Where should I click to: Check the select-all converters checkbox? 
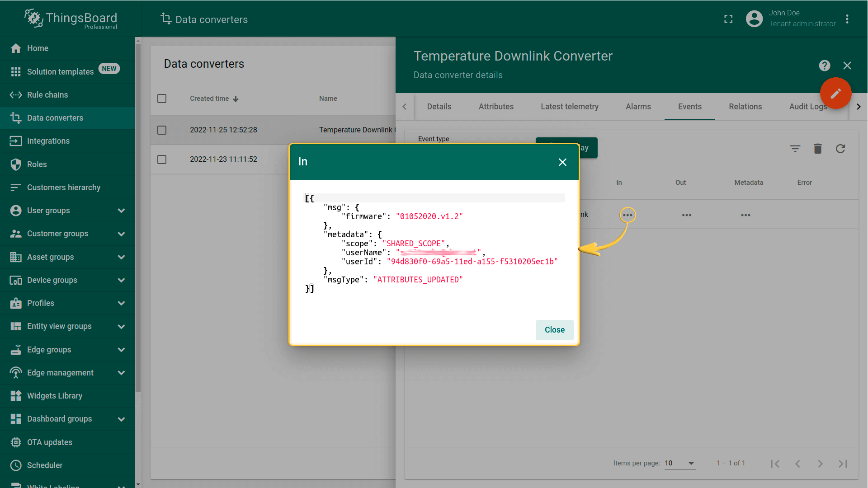pos(162,99)
